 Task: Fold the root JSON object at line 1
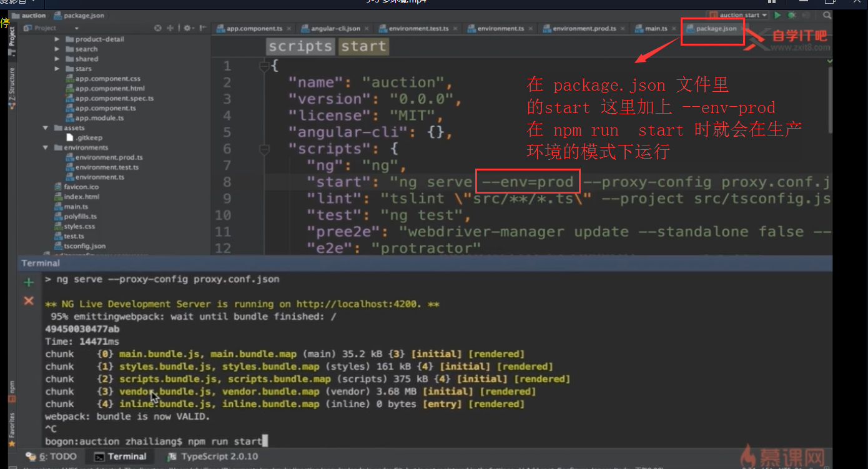tap(264, 66)
